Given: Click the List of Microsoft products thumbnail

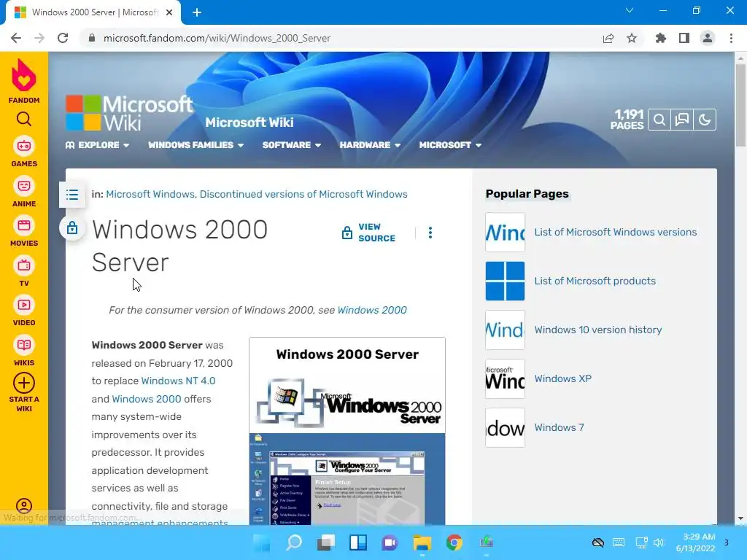Looking at the screenshot, I should [505, 281].
